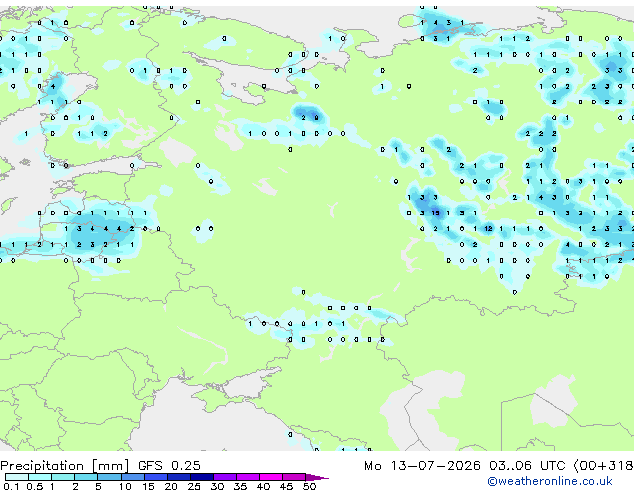Image resolution: width=634 pixels, height=490 pixels.
Task: Click the "GFS 0.25" model label
Action: click(169, 465)
